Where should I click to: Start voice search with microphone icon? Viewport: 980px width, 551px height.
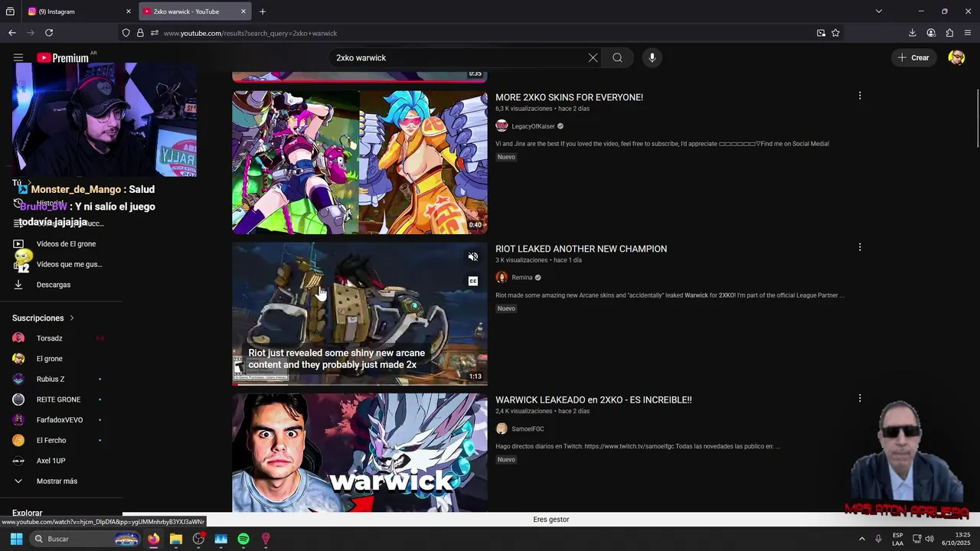pyautogui.click(x=652, y=57)
